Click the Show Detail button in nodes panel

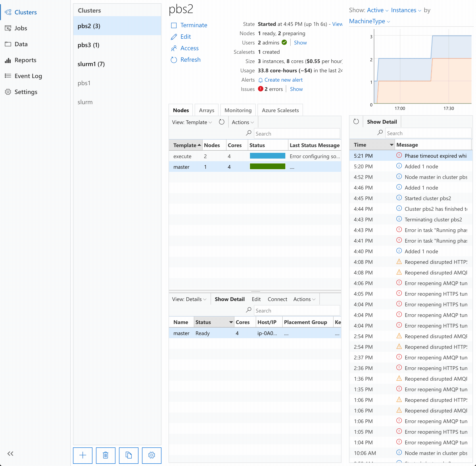(230, 299)
